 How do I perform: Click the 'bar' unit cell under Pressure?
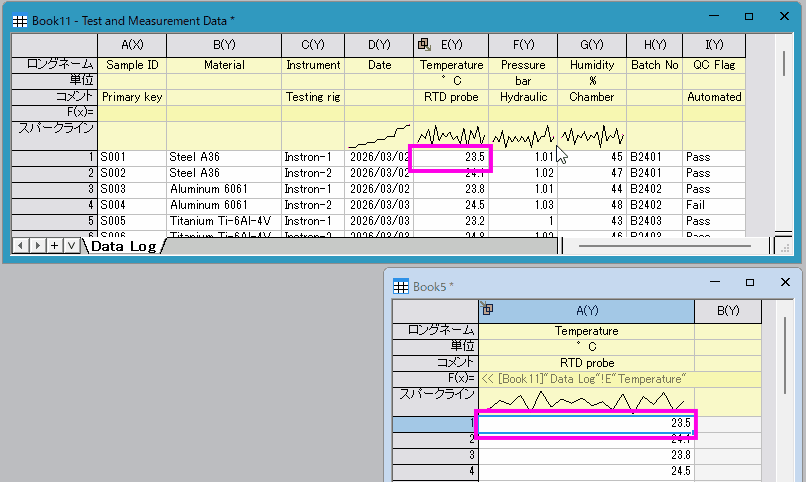(523, 81)
